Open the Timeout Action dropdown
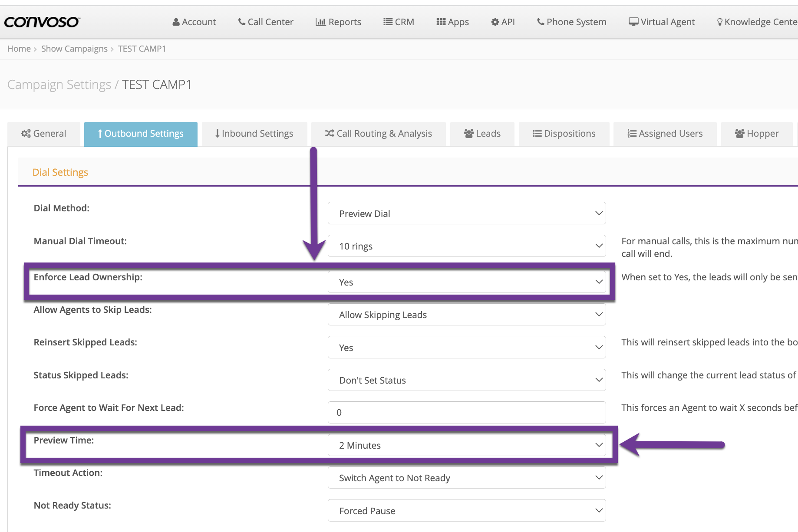 (466, 478)
